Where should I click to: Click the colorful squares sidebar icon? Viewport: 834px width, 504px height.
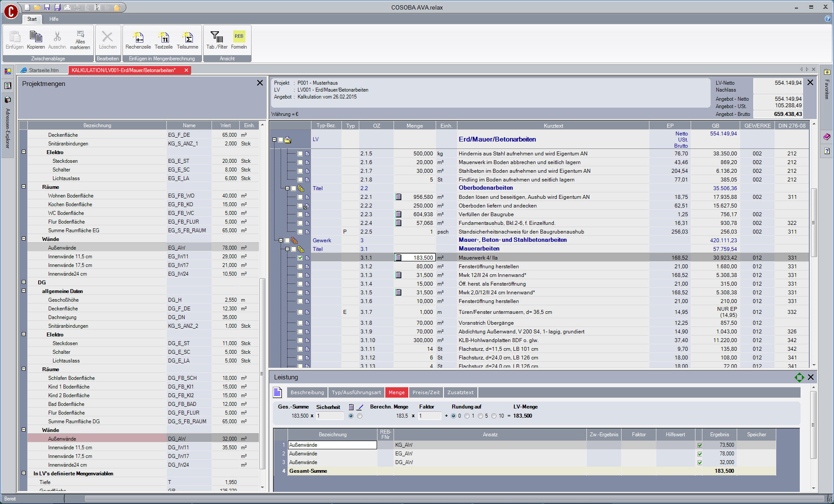point(7,71)
